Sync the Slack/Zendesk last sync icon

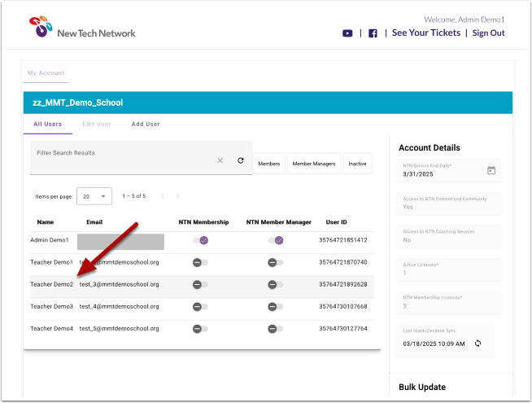(x=477, y=344)
